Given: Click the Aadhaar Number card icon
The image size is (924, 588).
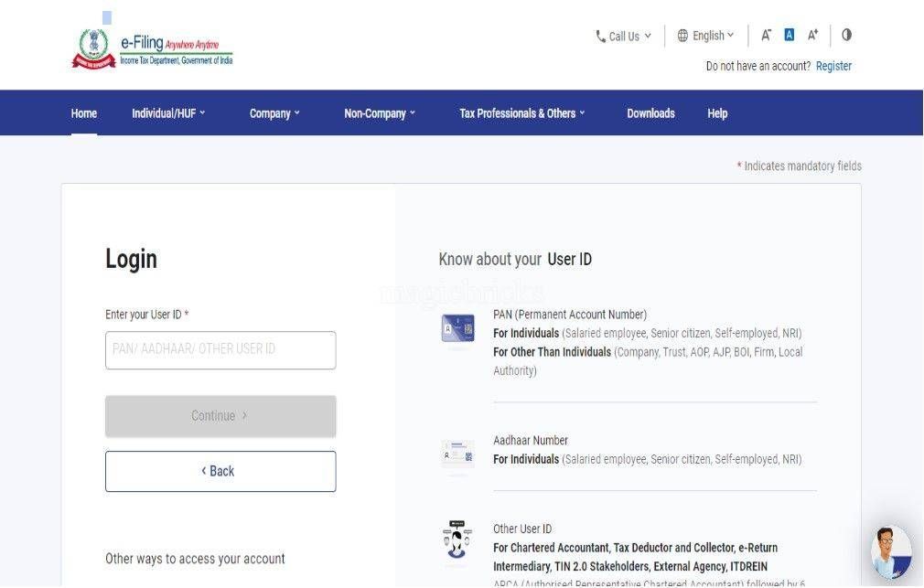Looking at the screenshot, I should (457, 454).
